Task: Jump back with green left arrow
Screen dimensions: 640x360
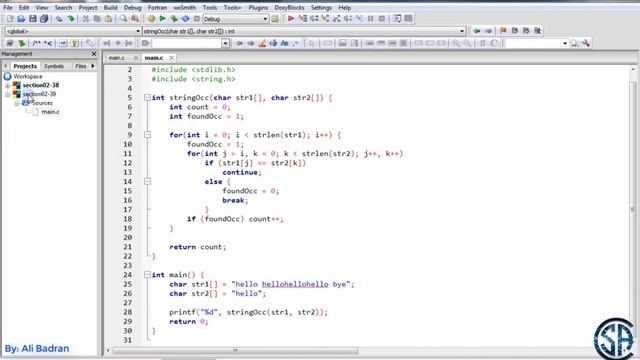Action: [477, 31]
